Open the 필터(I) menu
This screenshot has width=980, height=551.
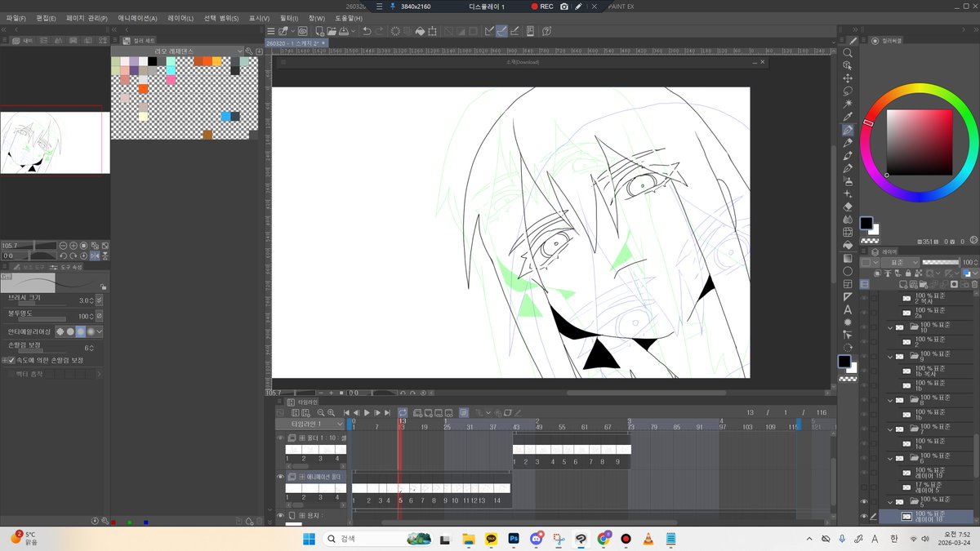point(290,18)
